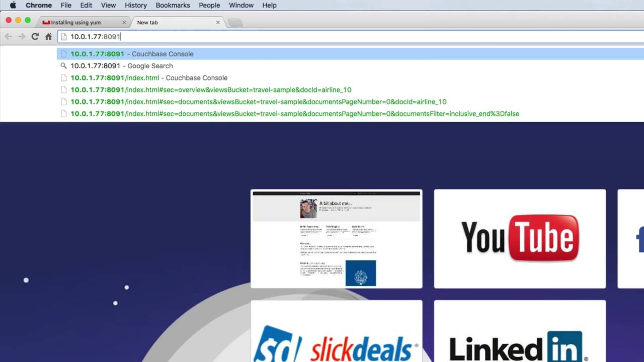Viewport: 644px width, 362px height.
Task: Open documents suggestion ending in docId=airline_10
Action: pos(350,102)
